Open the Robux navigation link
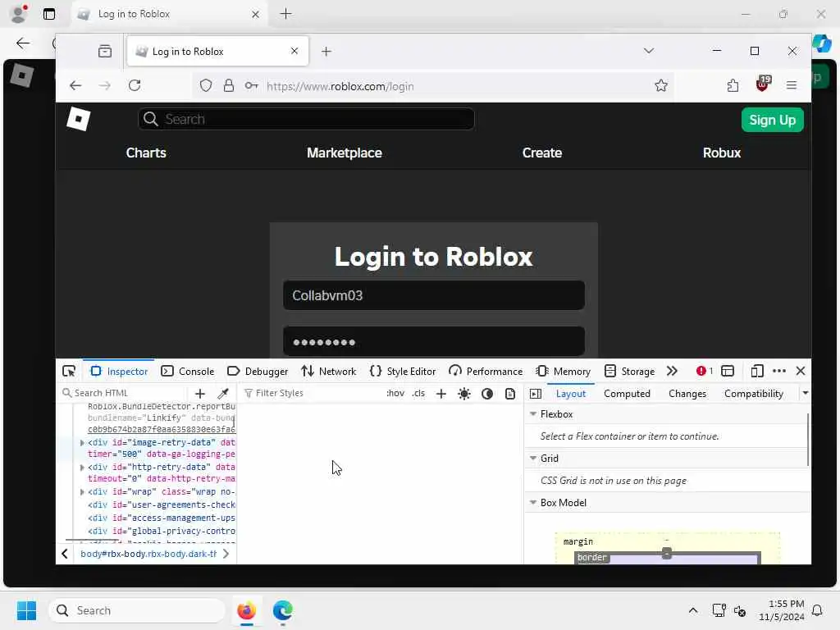 (721, 153)
